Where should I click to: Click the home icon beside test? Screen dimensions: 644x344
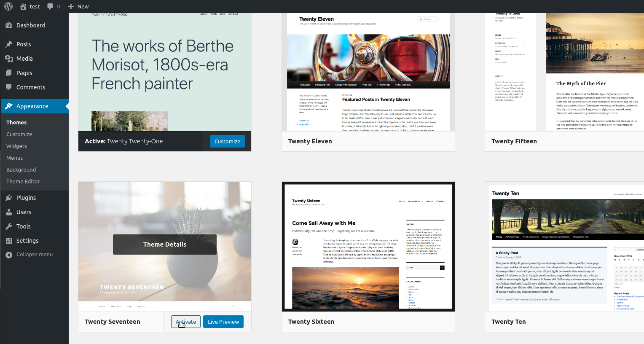[x=23, y=6]
